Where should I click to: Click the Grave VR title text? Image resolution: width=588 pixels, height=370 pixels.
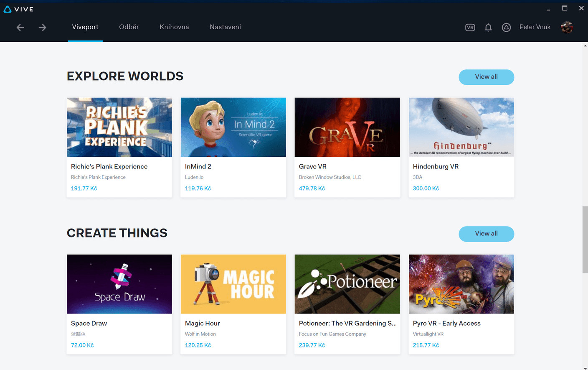tap(313, 166)
